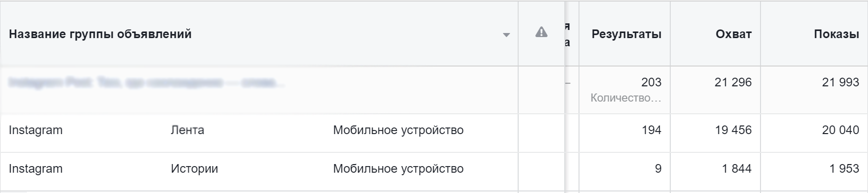868x193 pixels.
Task: Click the 194 results value
Action: 651,130
